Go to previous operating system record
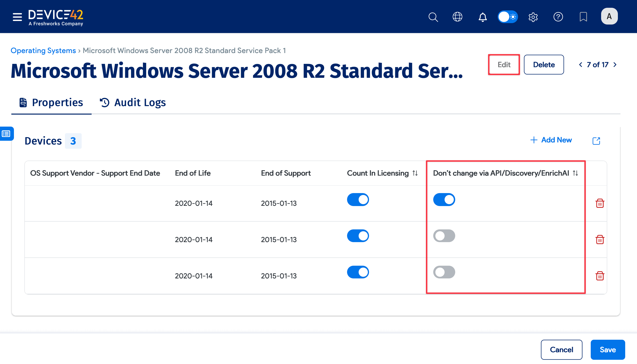This screenshot has height=364, width=637. tap(581, 65)
